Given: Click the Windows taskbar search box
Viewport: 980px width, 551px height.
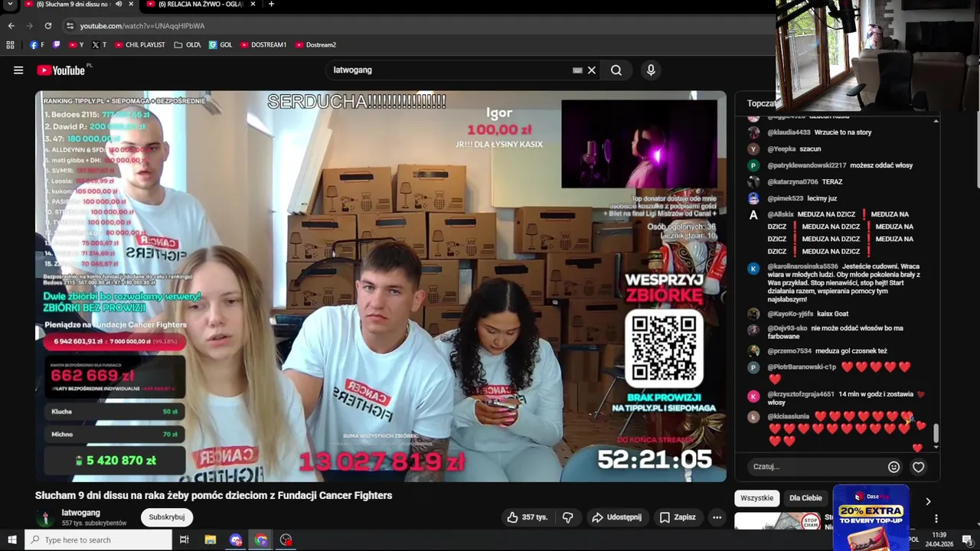Looking at the screenshot, I should (x=99, y=540).
